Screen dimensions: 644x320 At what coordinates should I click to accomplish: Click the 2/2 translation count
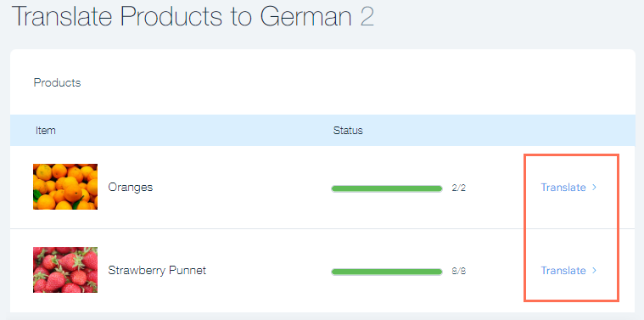[459, 188]
